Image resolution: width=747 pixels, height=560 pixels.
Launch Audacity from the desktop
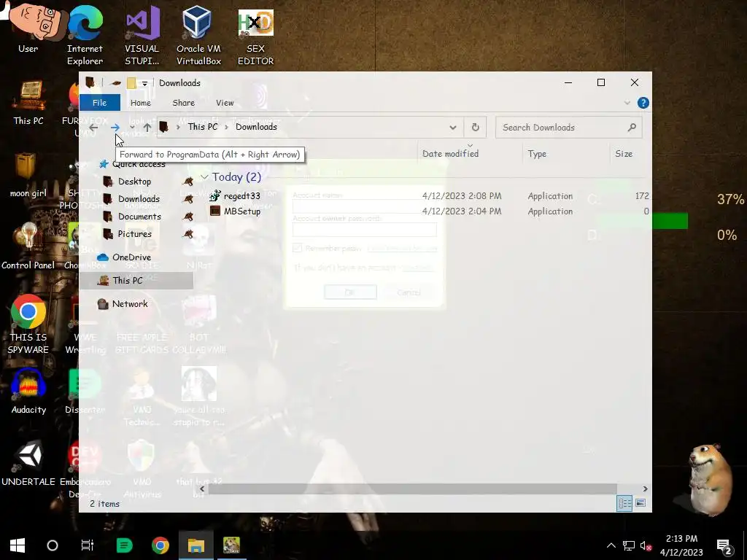[x=28, y=392]
